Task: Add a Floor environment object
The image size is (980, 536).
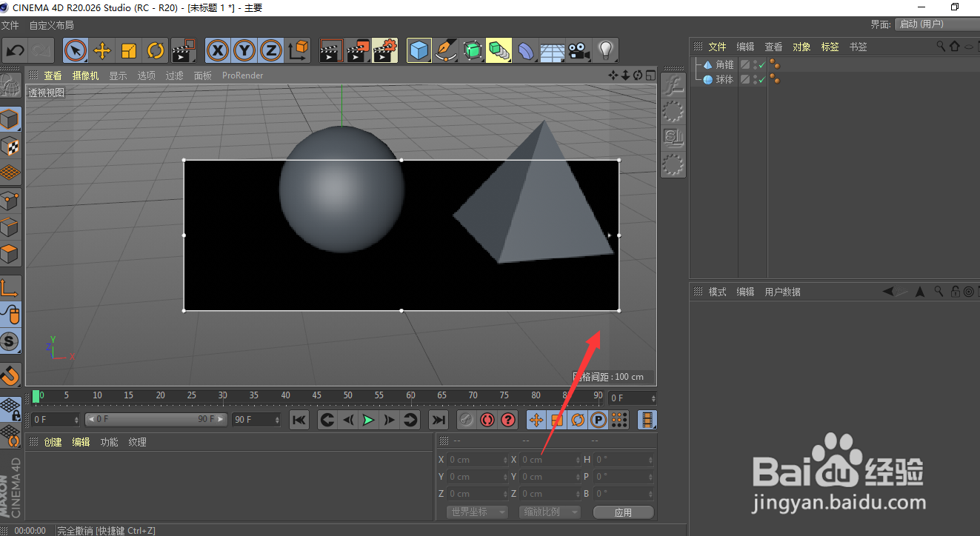Action: (x=553, y=50)
